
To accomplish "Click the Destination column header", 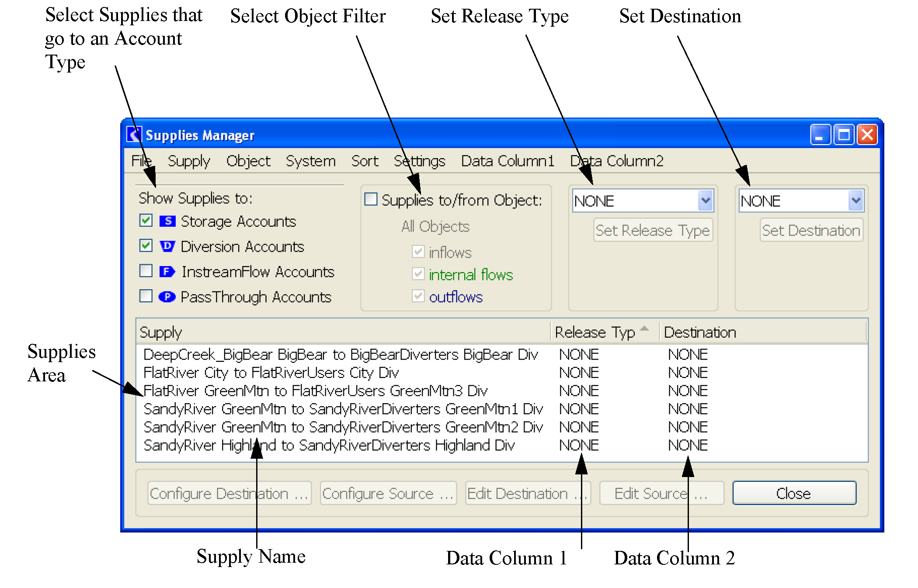I will (699, 332).
